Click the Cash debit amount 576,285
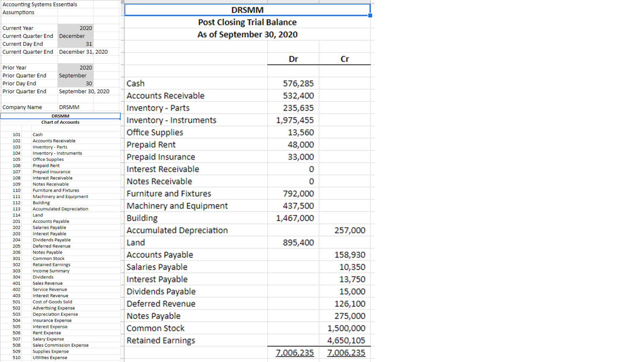 pos(298,83)
